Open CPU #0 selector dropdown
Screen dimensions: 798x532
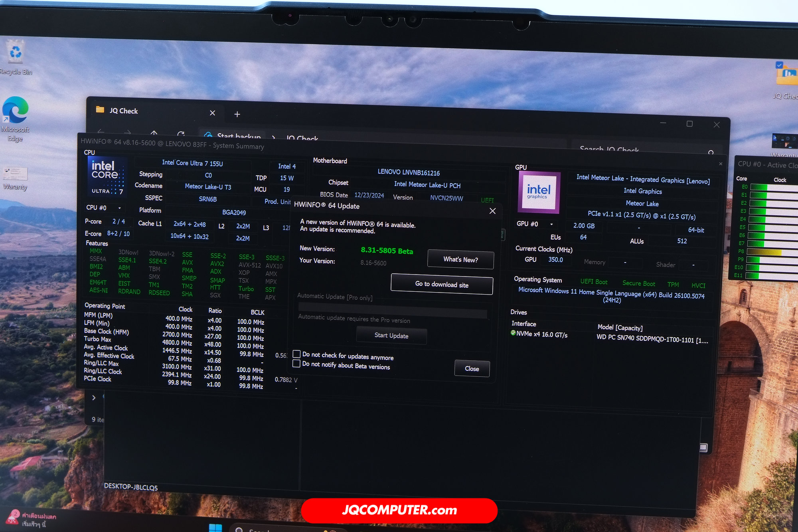pyautogui.click(x=119, y=208)
